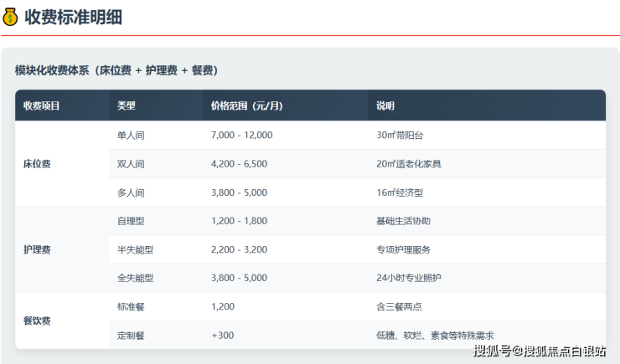Click the 说明 column header
This screenshot has width=620, height=364.
[x=385, y=106]
